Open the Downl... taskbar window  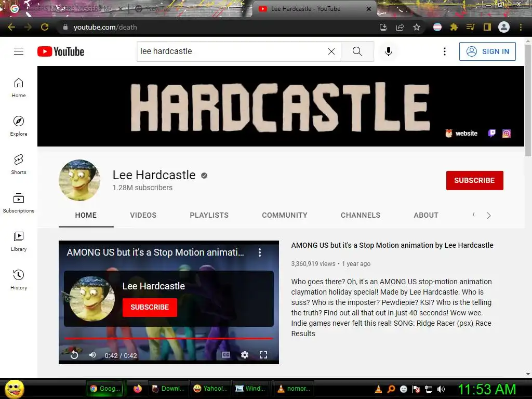168,389
